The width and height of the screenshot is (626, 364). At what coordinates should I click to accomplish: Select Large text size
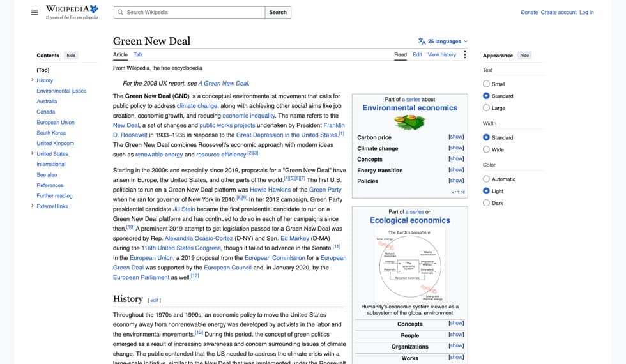pos(486,108)
